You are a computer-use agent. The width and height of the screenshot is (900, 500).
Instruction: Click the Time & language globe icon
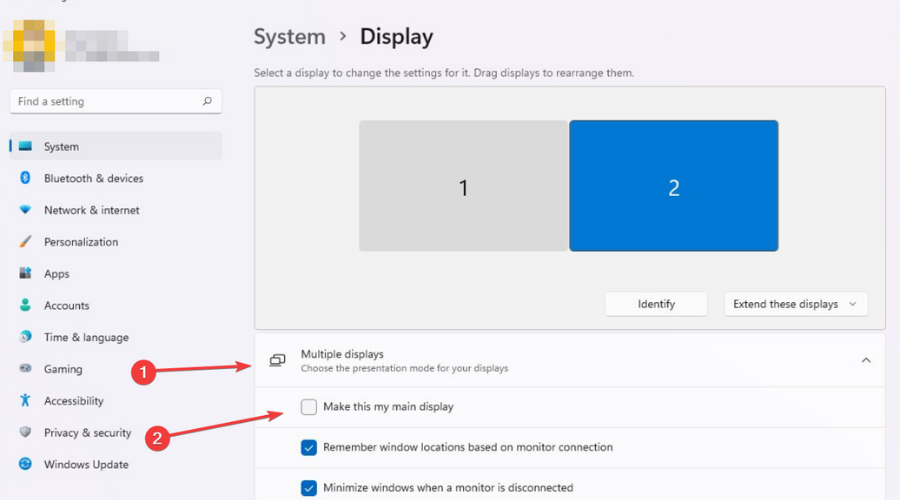click(25, 337)
